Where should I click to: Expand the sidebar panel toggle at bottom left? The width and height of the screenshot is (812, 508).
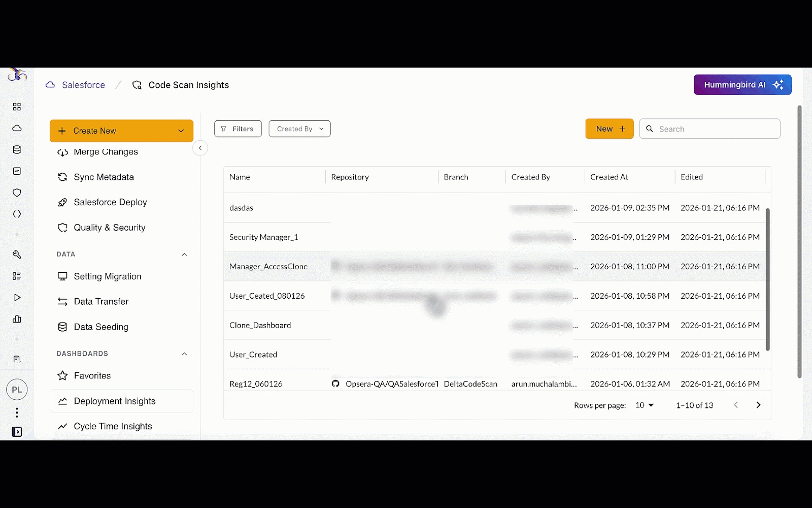point(17,432)
